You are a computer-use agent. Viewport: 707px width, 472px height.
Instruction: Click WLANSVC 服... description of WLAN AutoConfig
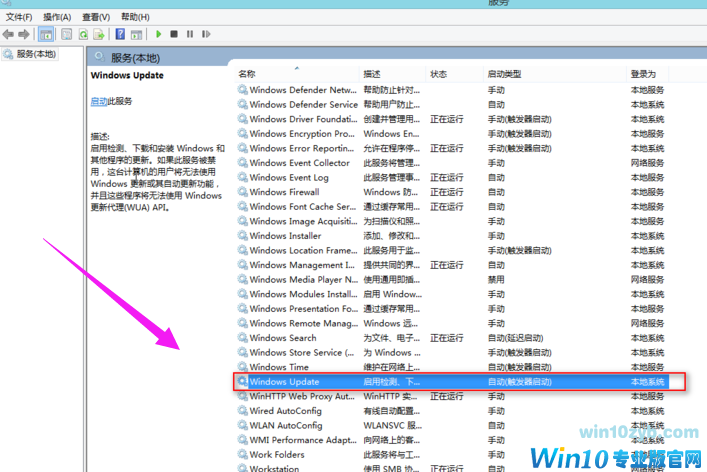point(392,425)
